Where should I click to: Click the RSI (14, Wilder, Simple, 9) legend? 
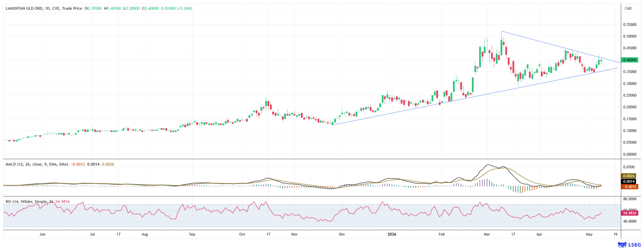(29, 202)
